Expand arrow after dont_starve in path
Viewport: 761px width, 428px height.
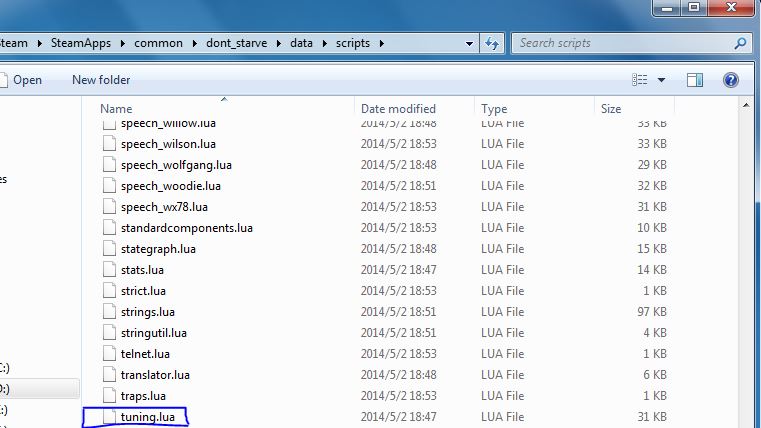pyautogui.click(x=279, y=43)
